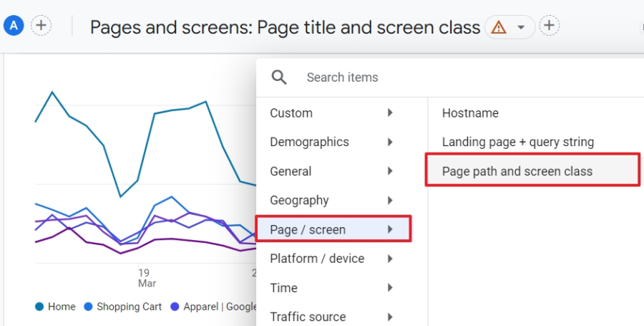Expand submenu arrow next to 'Traffic source'
The image size is (644, 326).
tap(390, 317)
